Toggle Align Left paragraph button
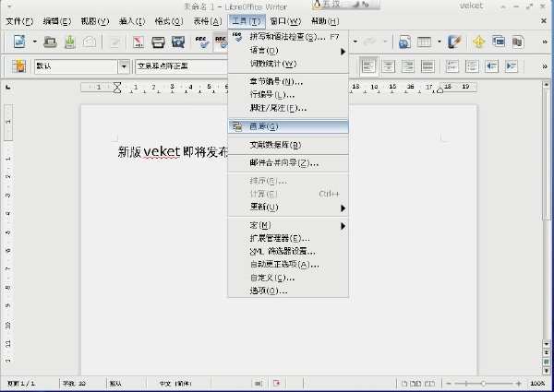This screenshot has height=392, width=554. point(368,66)
